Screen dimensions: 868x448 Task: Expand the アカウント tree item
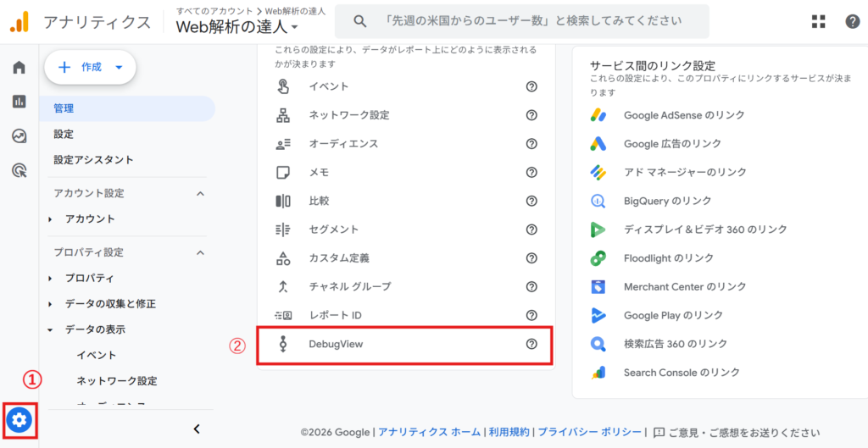[x=50, y=219]
